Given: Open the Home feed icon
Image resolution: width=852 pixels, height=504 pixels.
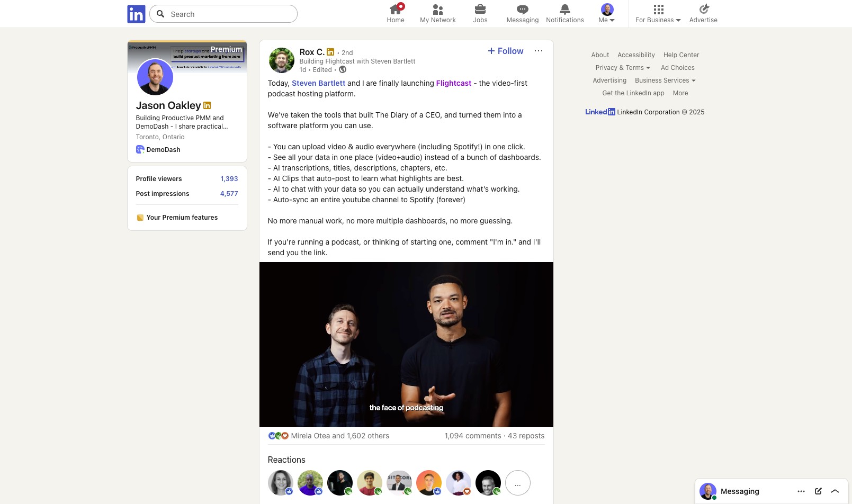Looking at the screenshot, I should (x=396, y=10).
